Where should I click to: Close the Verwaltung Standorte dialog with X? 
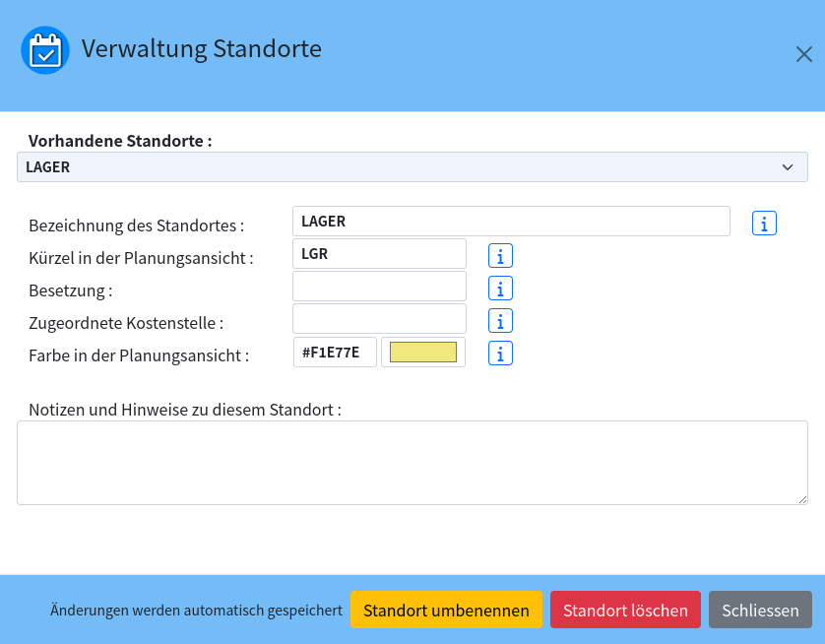804,54
